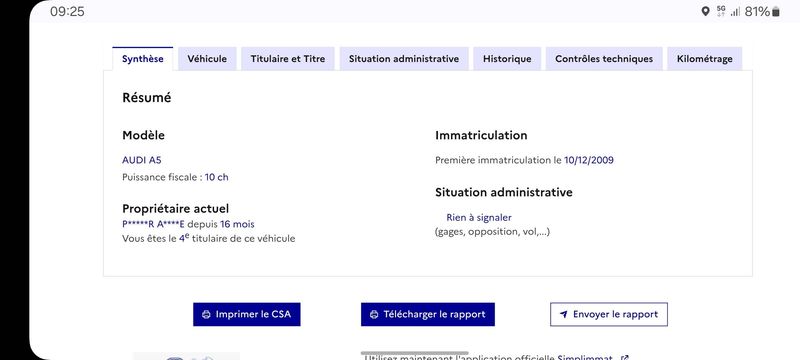Image resolution: width=800 pixels, height=360 pixels.
Task: Click the Immatriculation heading
Action: [481, 135]
